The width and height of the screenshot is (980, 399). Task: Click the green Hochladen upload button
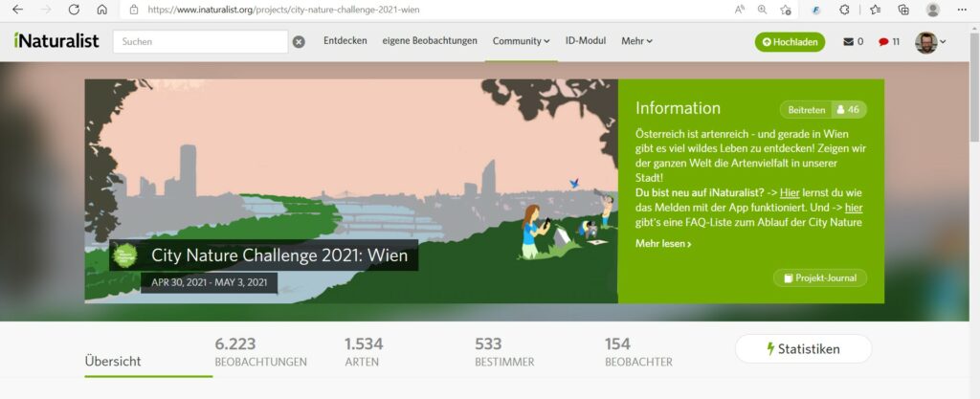point(790,42)
